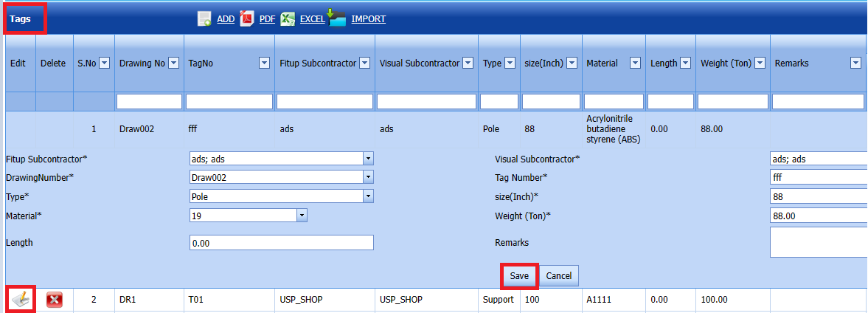The image size is (868, 313).
Task: Click the TagNo filter text box
Action: point(229,101)
